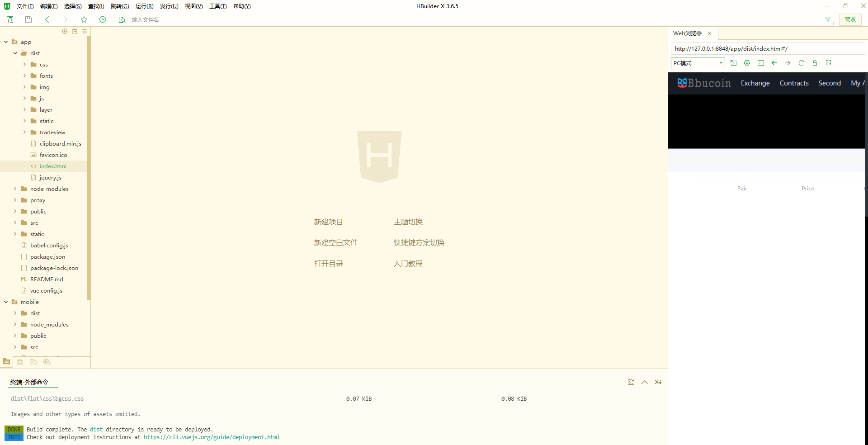Open the debug bug panel icon

pyautogui.click(x=20, y=362)
